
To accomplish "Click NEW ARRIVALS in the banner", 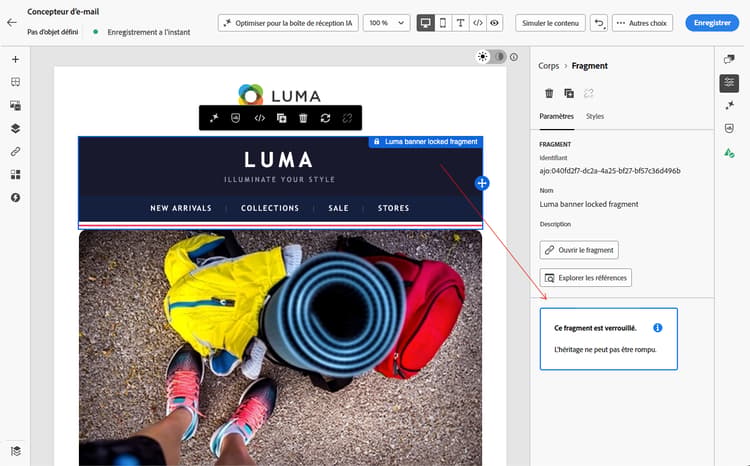I will 181,208.
